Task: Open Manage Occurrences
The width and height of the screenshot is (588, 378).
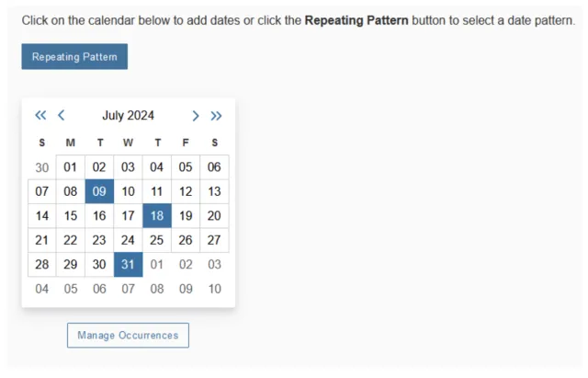Action: click(x=128, y=336)
